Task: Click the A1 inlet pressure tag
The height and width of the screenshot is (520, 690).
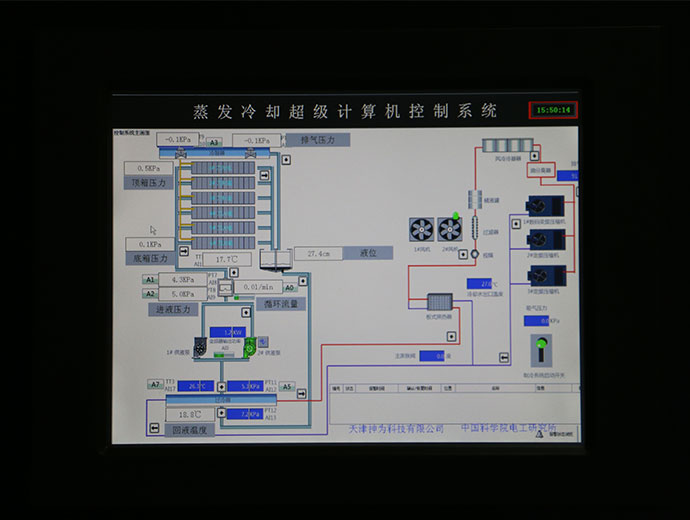Action: 151,280
